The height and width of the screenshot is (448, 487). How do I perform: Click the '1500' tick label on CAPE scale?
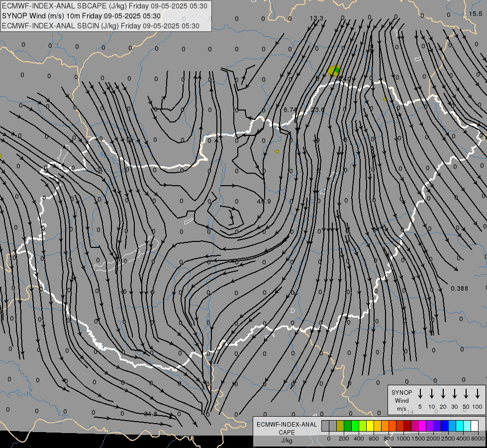pos(418,439)
